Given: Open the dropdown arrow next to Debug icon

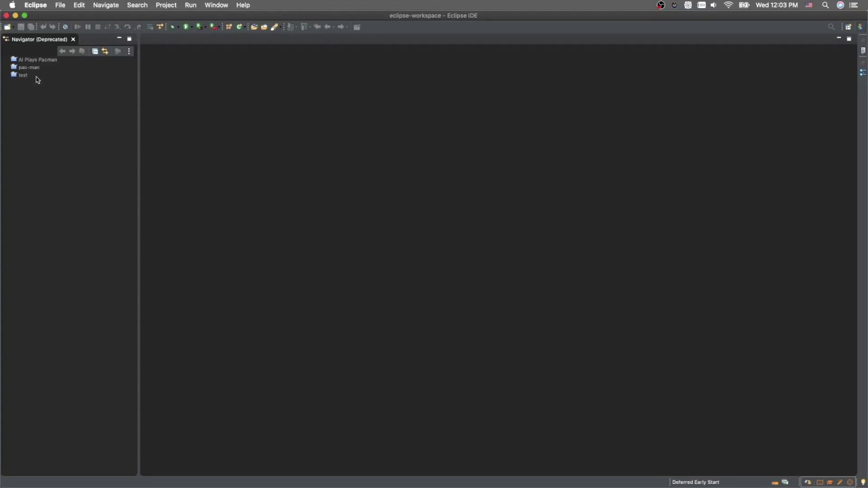Looking at the screenshot, I should [178, 27].
